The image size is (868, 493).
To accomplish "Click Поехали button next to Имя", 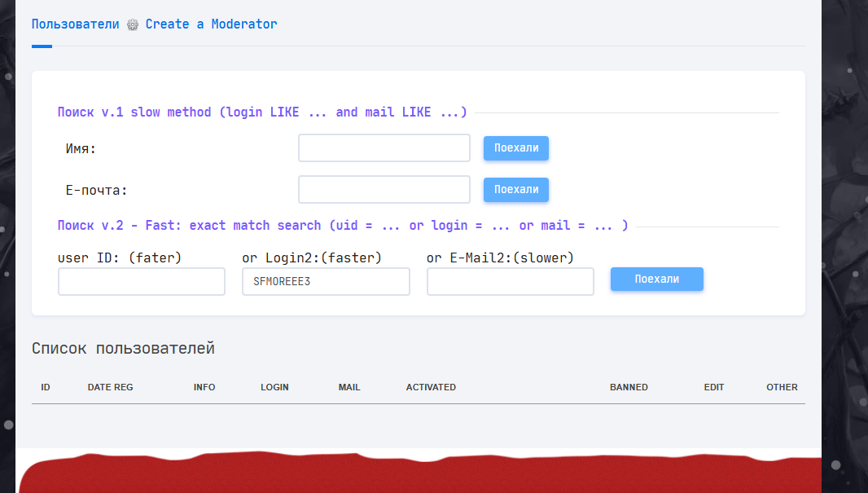I will [516, 148].
